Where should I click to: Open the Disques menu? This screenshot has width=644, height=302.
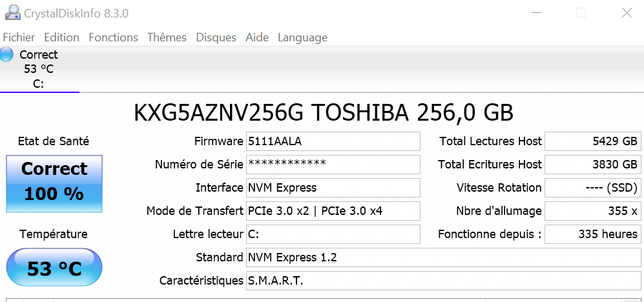pyautogui.click(x=216, y=37)
